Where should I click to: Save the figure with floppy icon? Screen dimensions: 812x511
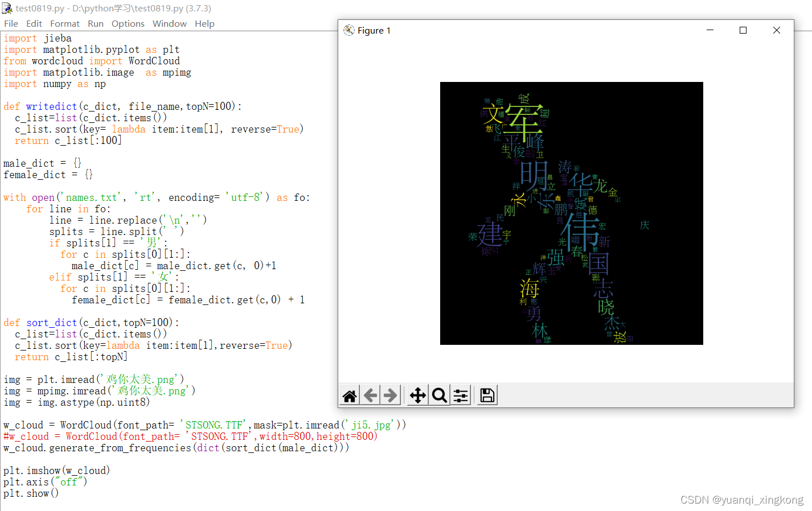(x=487, y=395)
